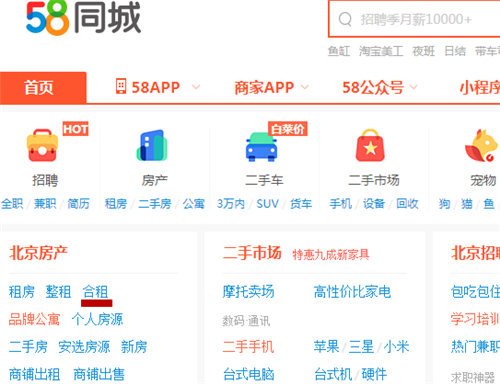500x384 pixels.
Task: Click the 日结 hot search link
Action: point(455,51)
